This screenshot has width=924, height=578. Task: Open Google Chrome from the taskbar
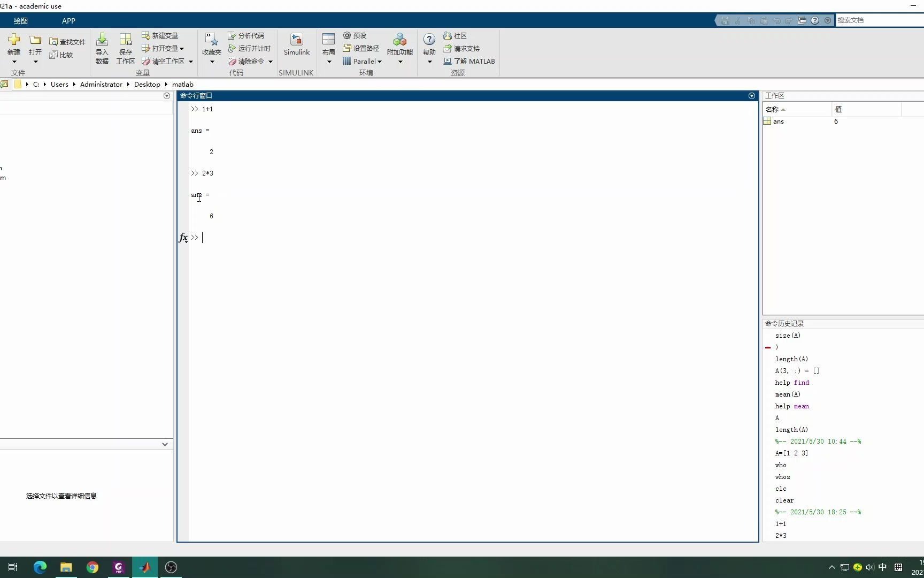pos(93,567)
